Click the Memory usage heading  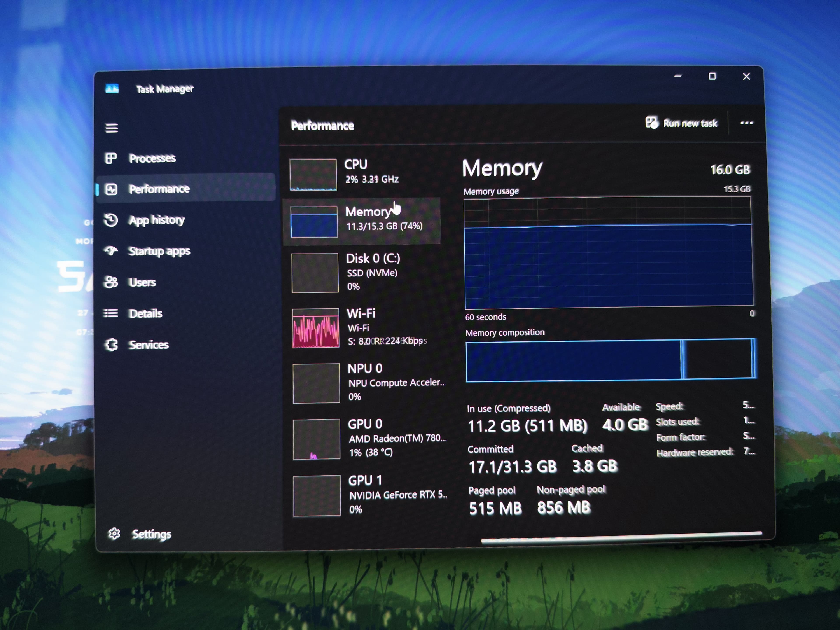coord(491,191)
